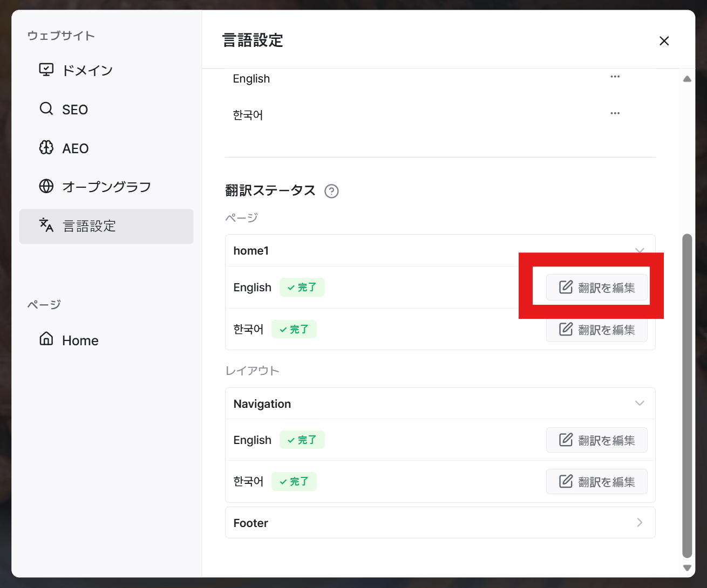Open more options for English language
This screenshot has height=588, width=707.
pos(615,77)
